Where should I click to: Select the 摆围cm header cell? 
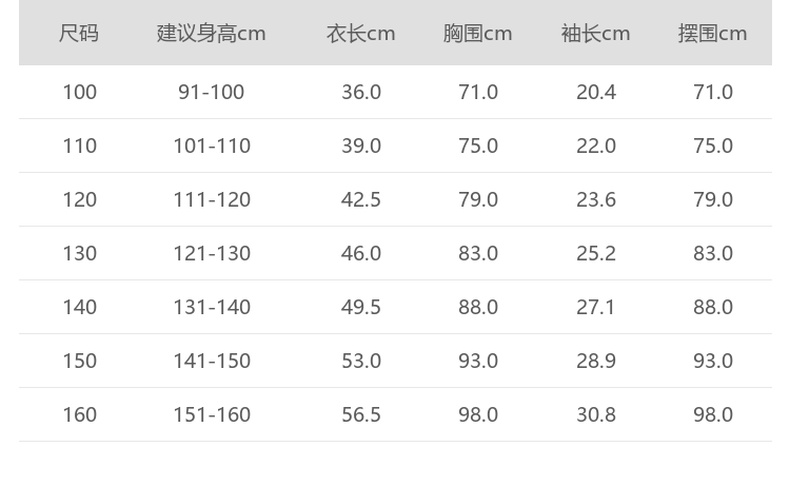point(713,34)
